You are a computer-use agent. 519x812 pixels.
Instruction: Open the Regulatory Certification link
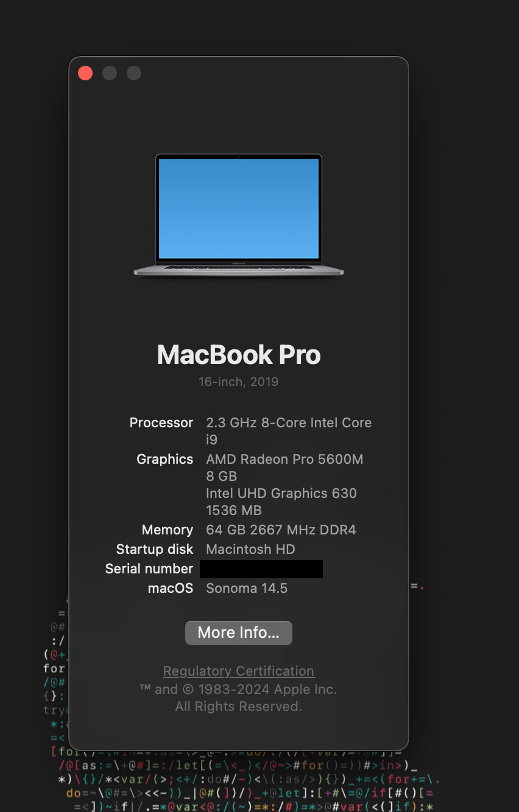(x=239, y=671)
